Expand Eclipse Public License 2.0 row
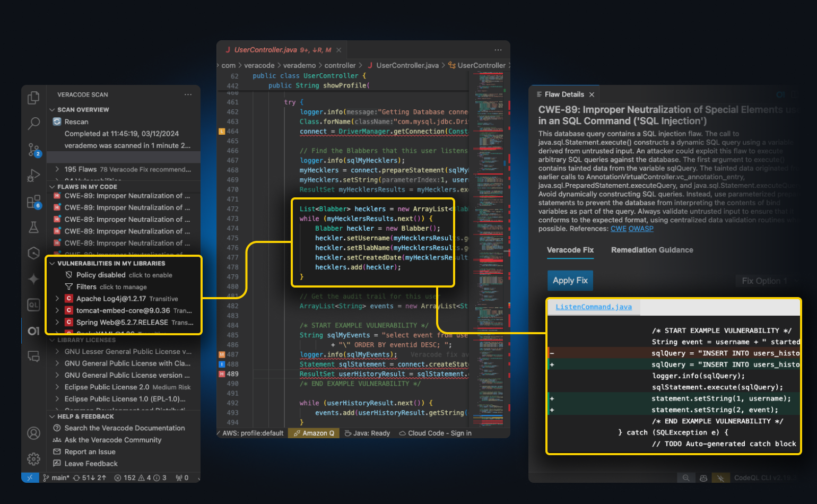Image resolution: width=817 pixels, height=504 pixels. (57, 387)
